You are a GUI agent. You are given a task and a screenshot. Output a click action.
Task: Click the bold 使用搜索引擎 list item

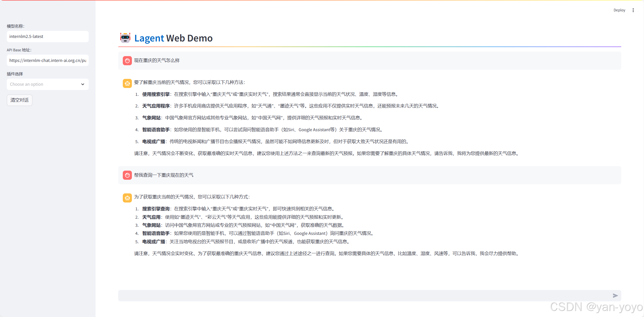click(x=156, y=94)
